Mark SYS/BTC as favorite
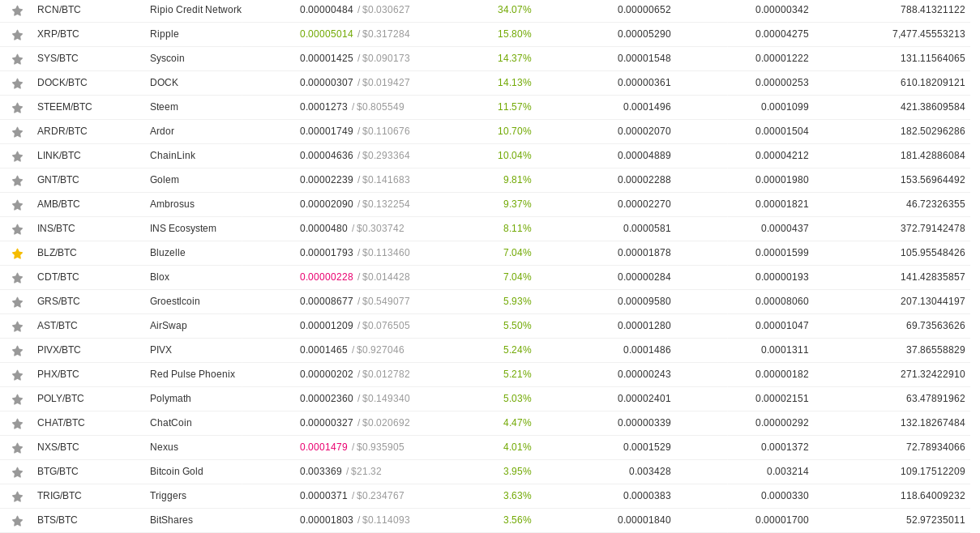 tap(17, 59)
